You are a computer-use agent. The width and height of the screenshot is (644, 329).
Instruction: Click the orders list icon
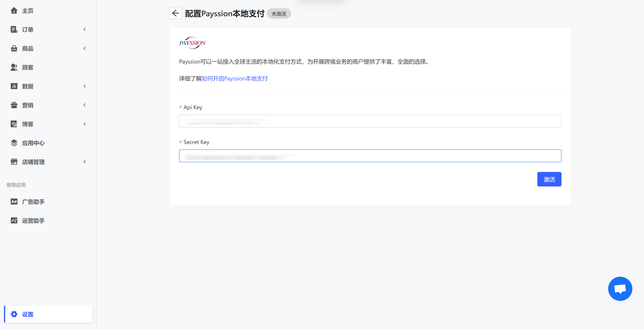click(x=14, y=30)
